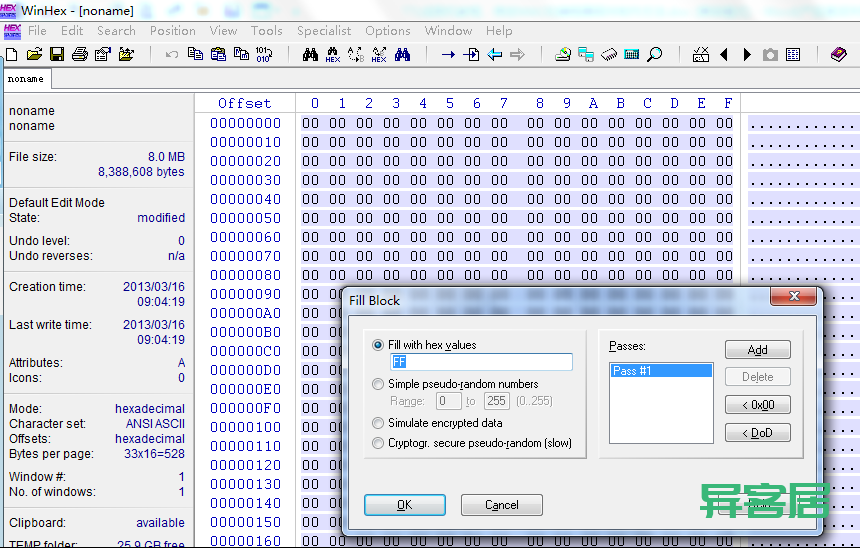Click OK in Fill Block dialog
The height and width of the screenshot is (548, 860).
tap(405, 505)
